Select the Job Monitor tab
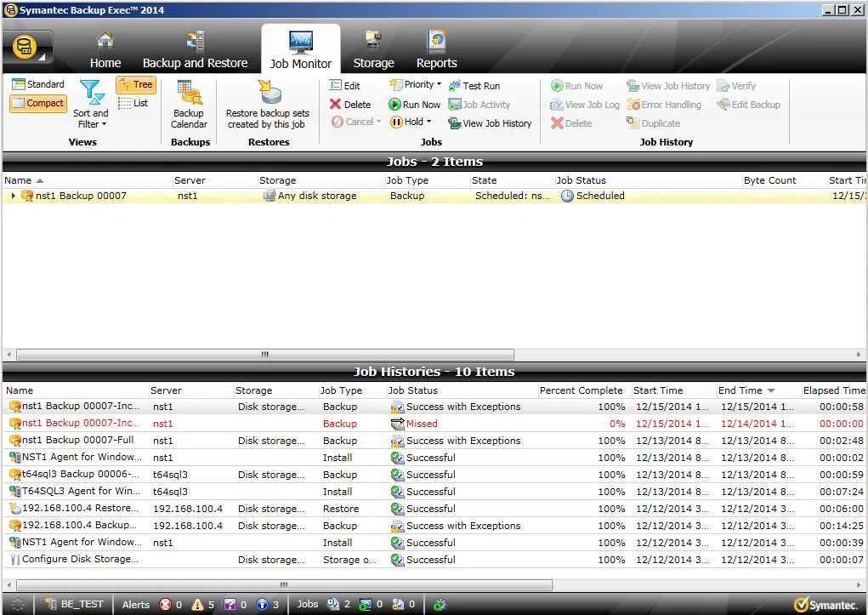The image size is (868, 615). [301, 50]
